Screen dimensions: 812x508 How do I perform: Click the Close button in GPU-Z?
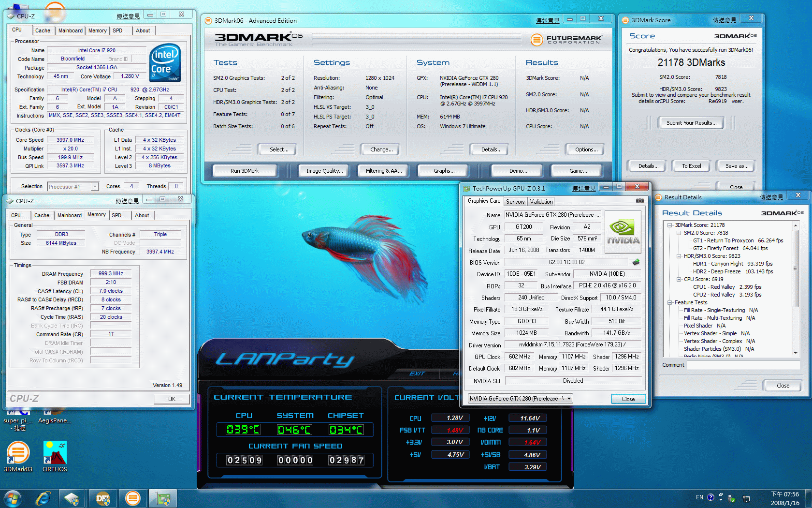pos(628,399)
